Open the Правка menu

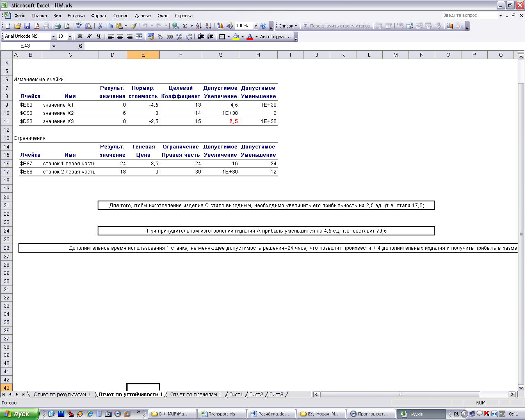tap(39, 16)
